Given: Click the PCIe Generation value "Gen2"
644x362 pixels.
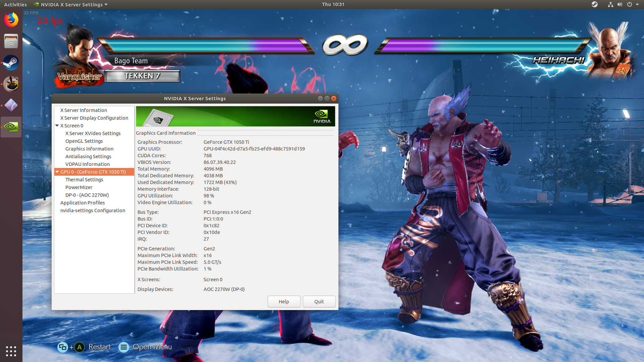Looking at the screenshot, I should click(x=209, y=249).
